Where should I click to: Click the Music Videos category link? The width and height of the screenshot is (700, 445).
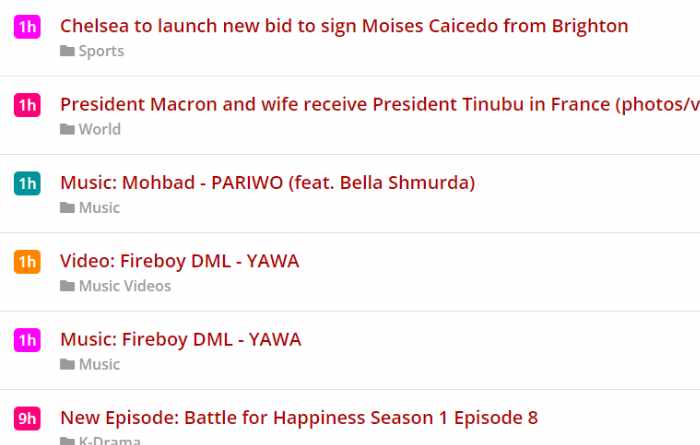125,286
